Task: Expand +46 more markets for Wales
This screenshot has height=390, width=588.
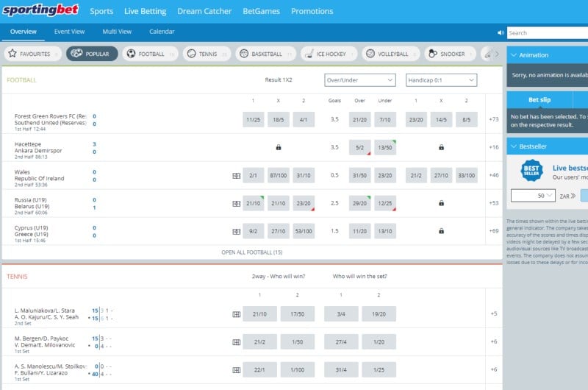Action: [x=493, y=175]
